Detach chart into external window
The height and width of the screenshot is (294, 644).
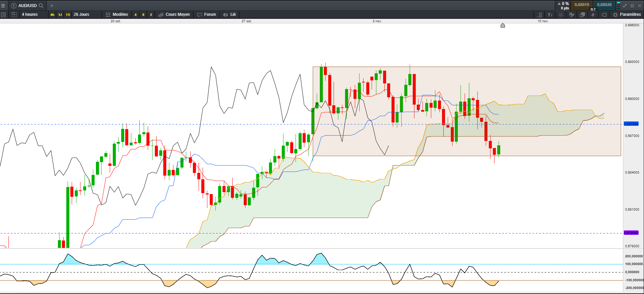coord(632,6)
